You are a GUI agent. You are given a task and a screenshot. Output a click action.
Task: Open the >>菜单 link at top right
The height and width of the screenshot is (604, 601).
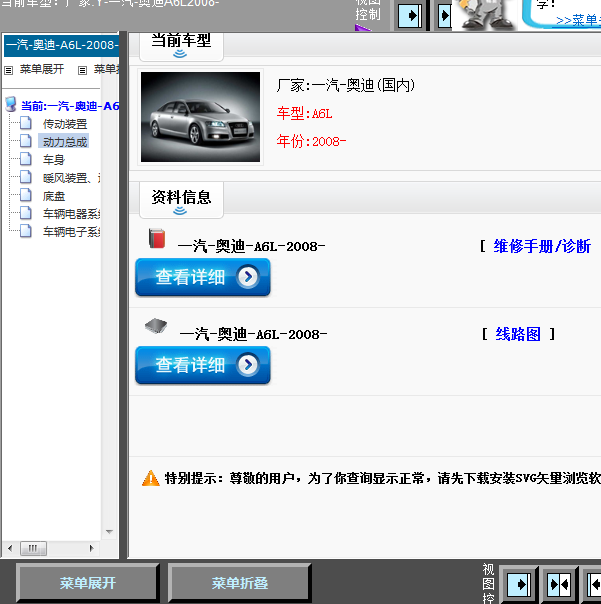pos(578,20)
